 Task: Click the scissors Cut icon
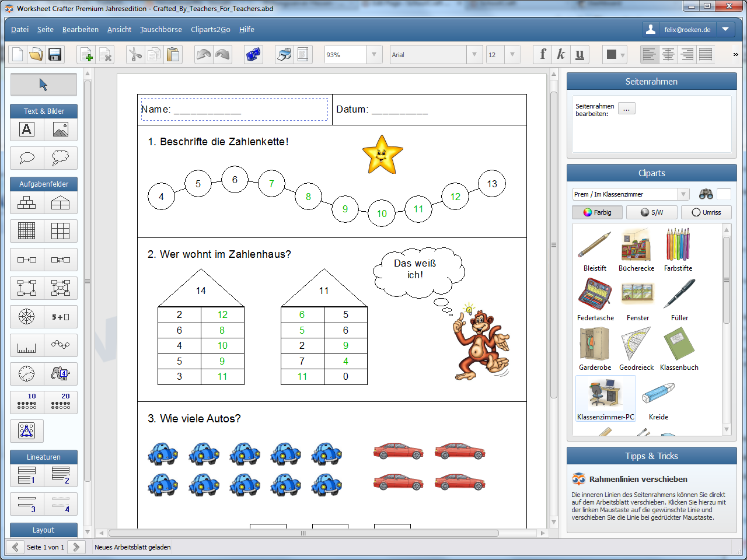[x=135, y=55]
